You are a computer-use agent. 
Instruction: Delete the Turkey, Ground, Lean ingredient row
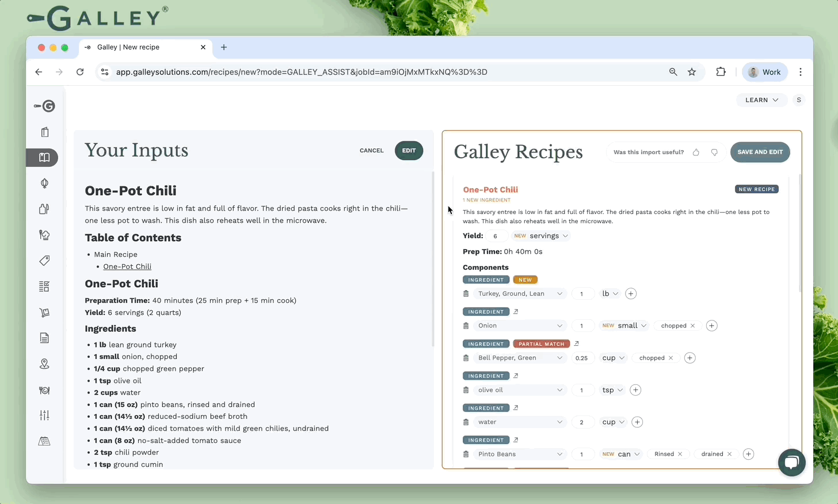[466, 293]
